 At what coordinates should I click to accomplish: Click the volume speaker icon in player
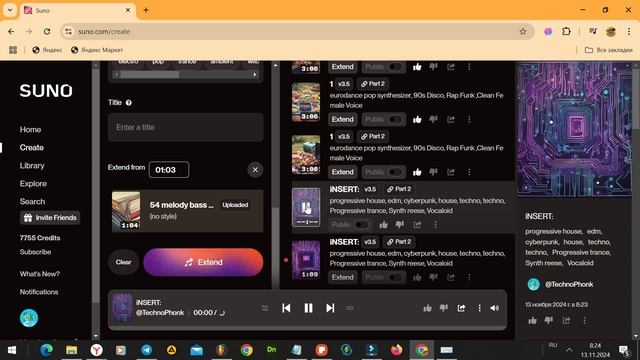pyautogui.click(x=495, y=308)
